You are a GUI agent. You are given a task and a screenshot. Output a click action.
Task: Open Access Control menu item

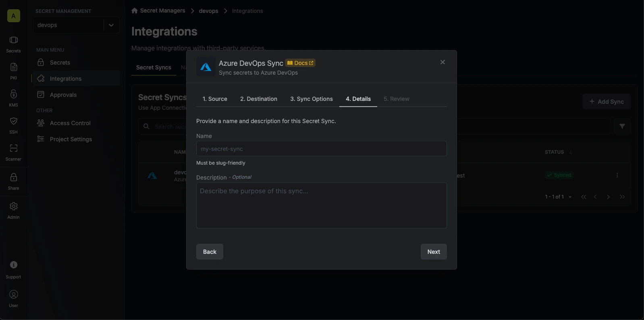[76, 123]
